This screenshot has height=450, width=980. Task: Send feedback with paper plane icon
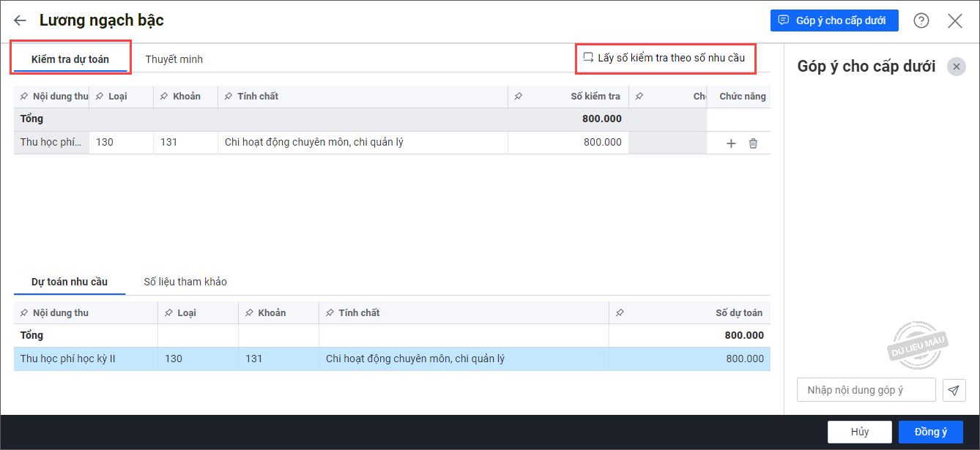click(x=953, y=391)
